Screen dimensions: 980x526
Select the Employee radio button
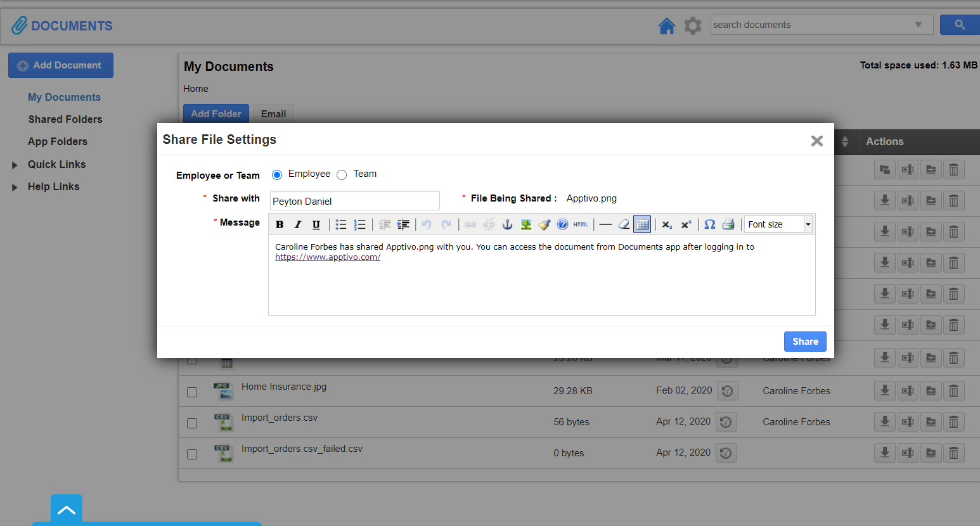click(277, 175)
